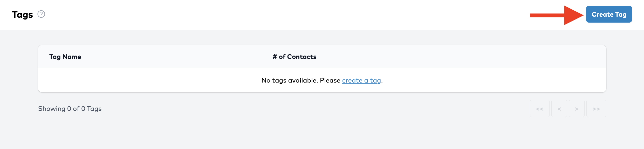This screenshot has width=644, height=149.
Task: Click the Tags page title
Action: coord(23,15)
